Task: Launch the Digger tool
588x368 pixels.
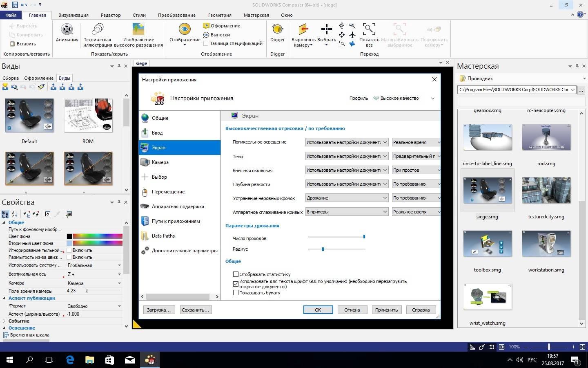Action: 277,33
